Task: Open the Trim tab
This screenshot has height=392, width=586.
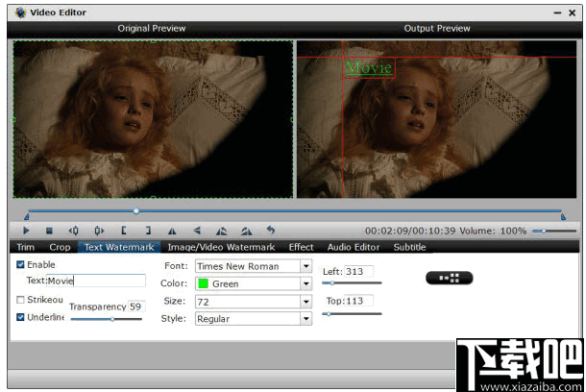Action: tap(25, 247)
